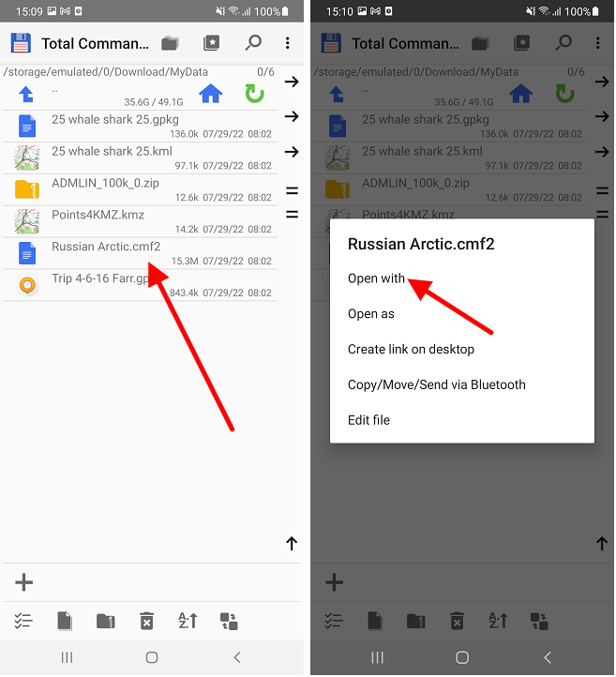The image size is (616, 677).
Task: Tap the blue home icon on the left screen
Action: (210, 94)
